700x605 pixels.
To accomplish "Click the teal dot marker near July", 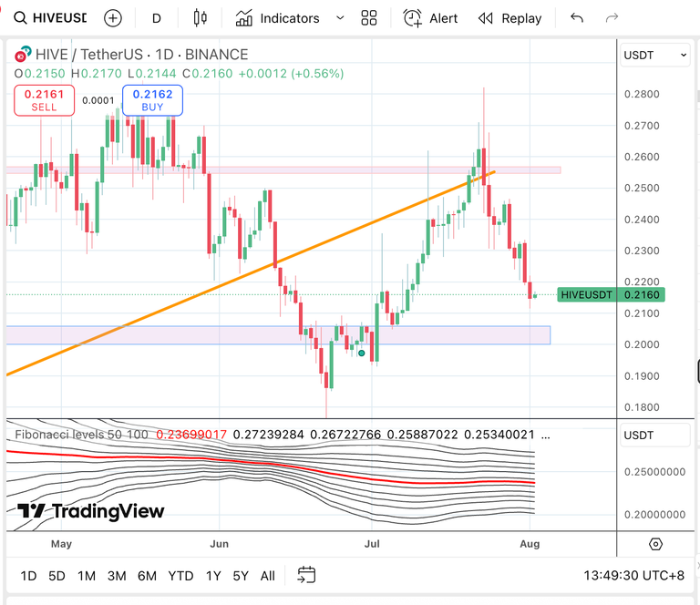I will tap(362, 354).
